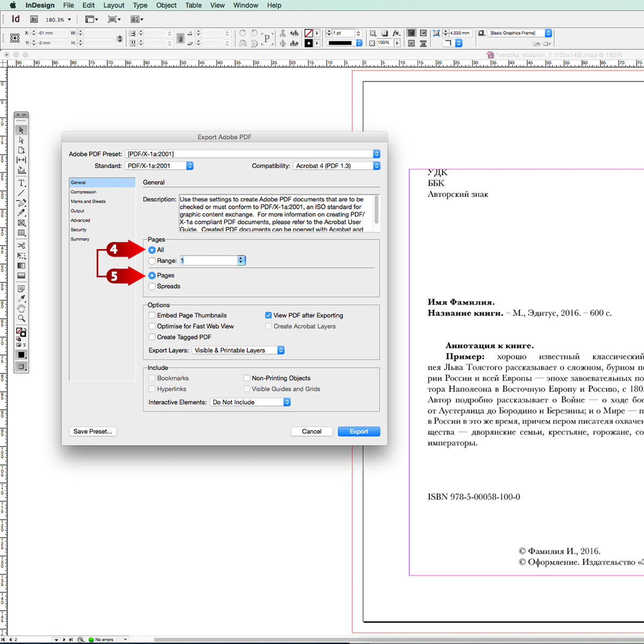
Task: Select the Gap tool
Action: pyautogui.click(x=21, y=160)
